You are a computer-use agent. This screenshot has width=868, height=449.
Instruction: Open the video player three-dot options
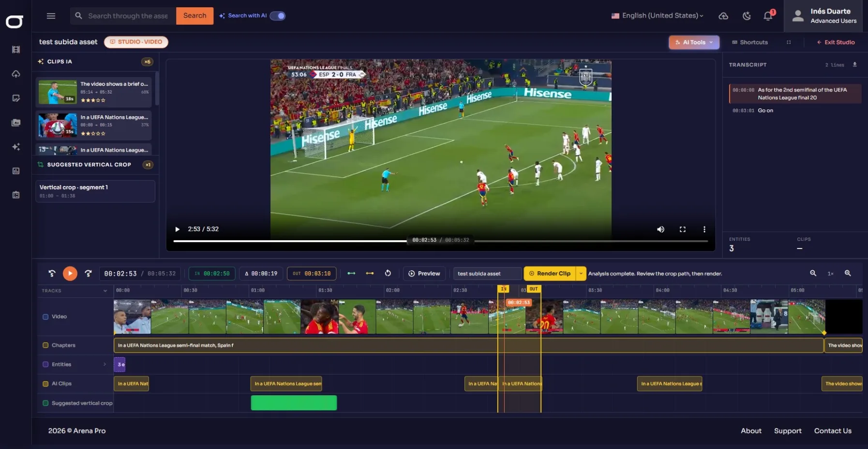click(x=704, y=229)
